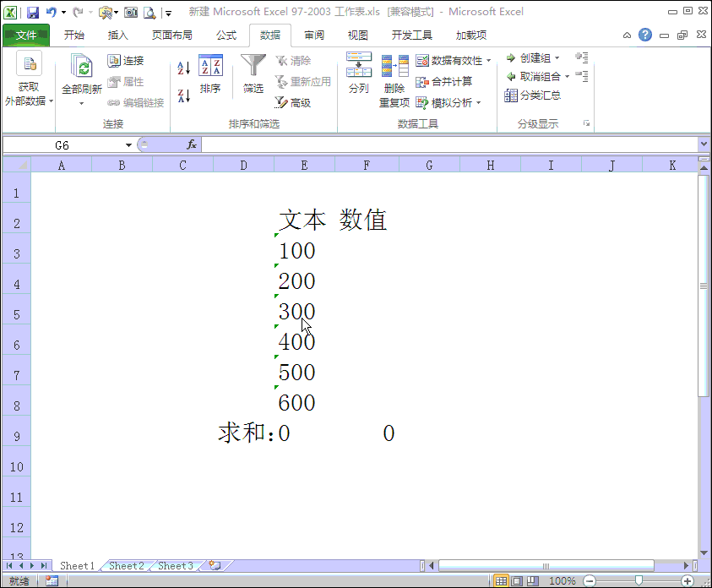Sort ascending A to Z
The width and height of the screenshot is (712, 588).
tap(184, 68)
